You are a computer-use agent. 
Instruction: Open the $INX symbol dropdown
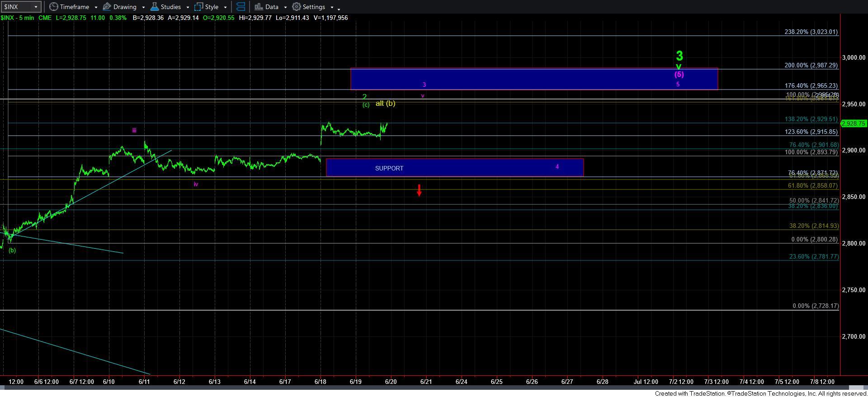click(36, 7)
